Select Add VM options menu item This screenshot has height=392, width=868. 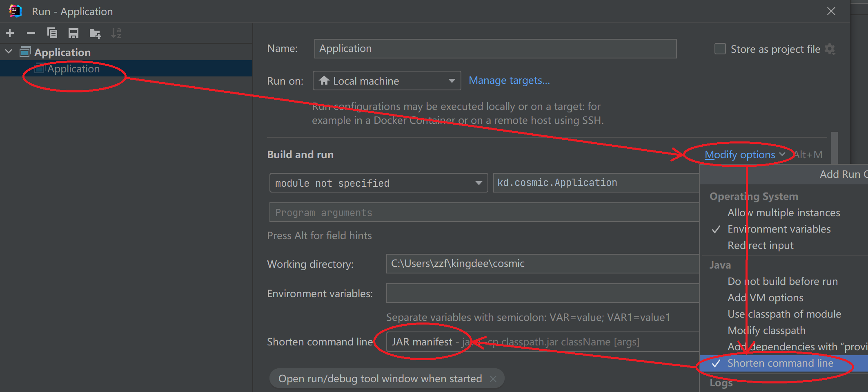point(765,298)
